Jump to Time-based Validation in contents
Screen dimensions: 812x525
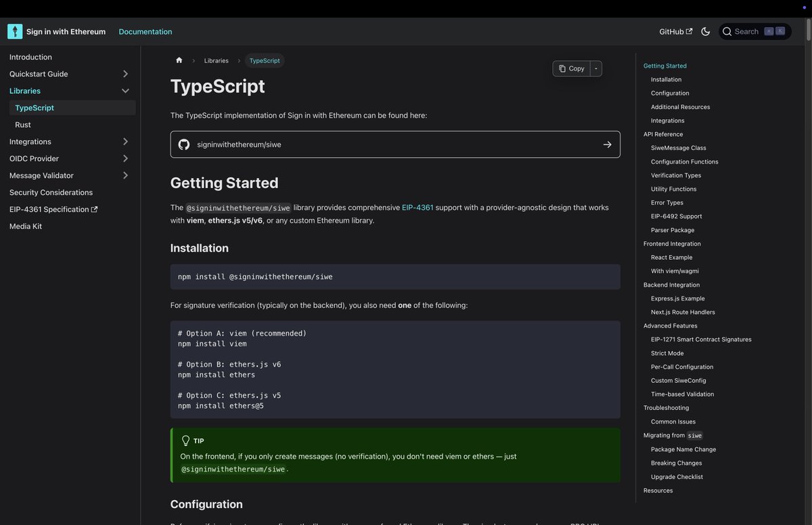(x=683, y=394)
